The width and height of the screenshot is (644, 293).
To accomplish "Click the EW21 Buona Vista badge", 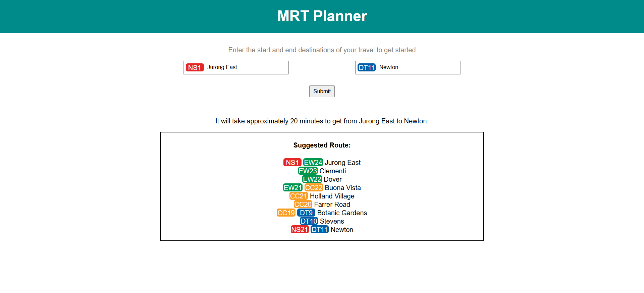I will click(x=292, y=188).
